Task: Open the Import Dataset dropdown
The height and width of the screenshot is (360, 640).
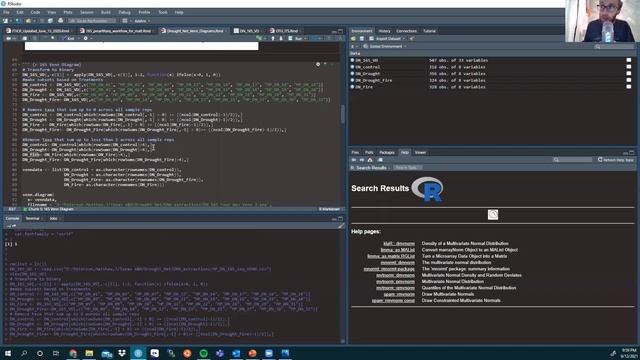Action: tap(387, 39)
